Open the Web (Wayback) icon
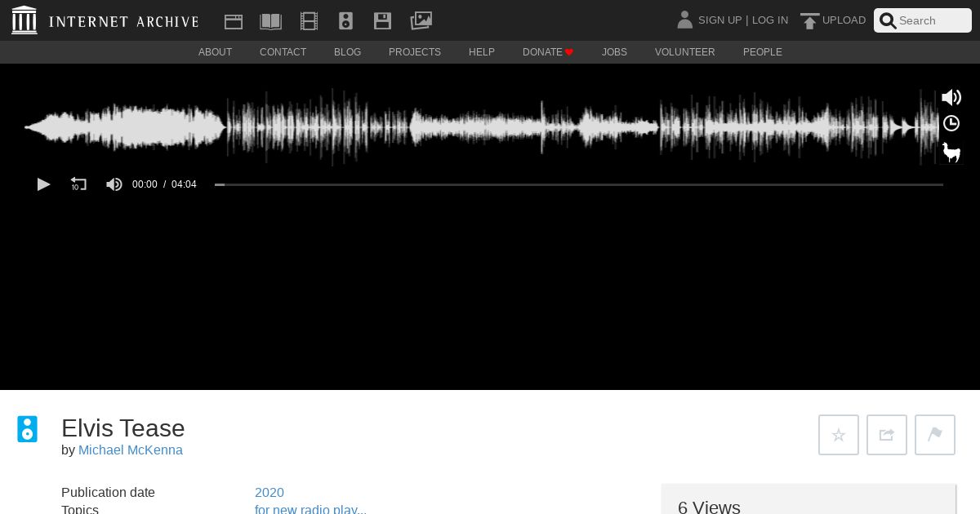Screen dimensions: 980x514 coord(234,21)
